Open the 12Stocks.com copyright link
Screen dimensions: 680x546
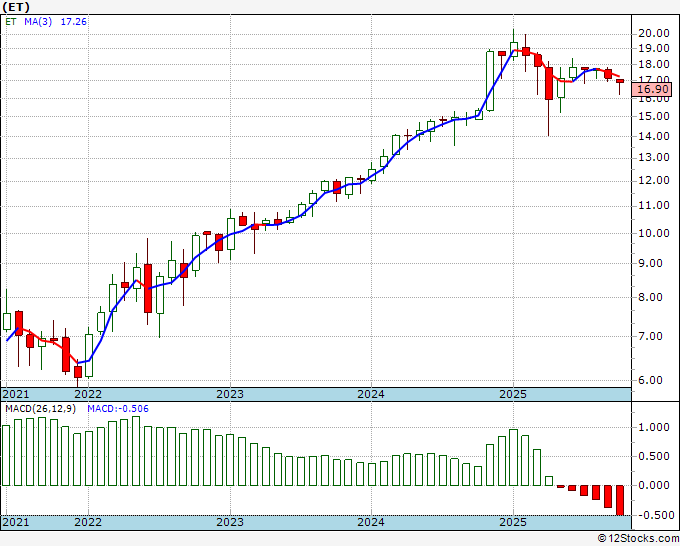click(x=638, y=539)
